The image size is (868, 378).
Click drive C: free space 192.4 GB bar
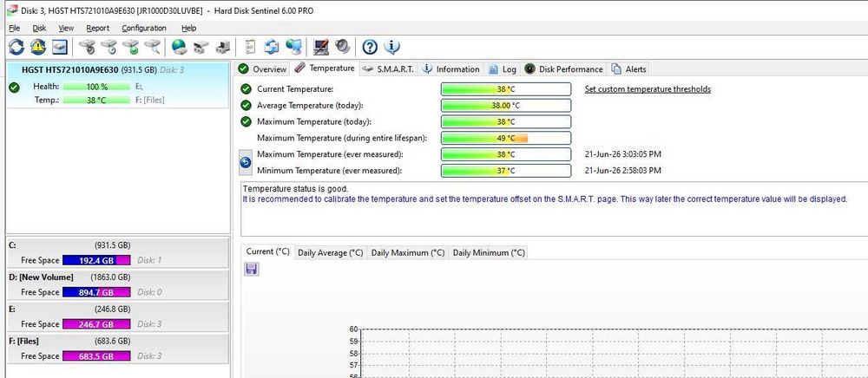97,260
